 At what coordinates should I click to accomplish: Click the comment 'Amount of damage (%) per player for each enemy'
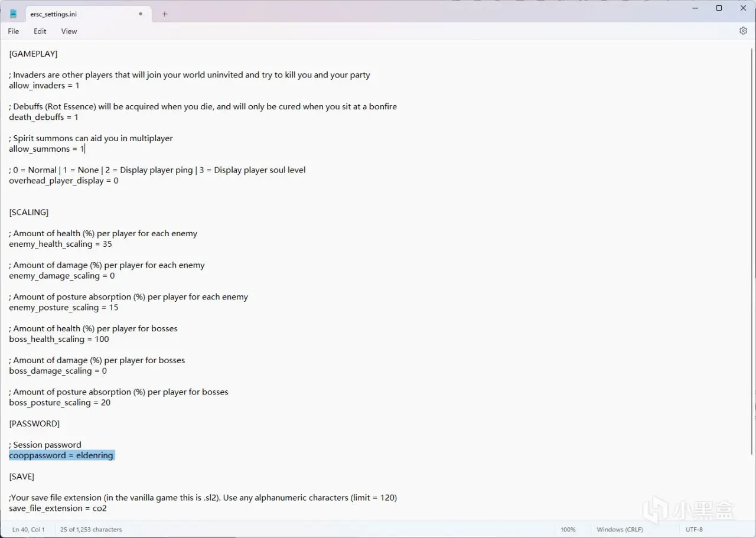(107, 265)
